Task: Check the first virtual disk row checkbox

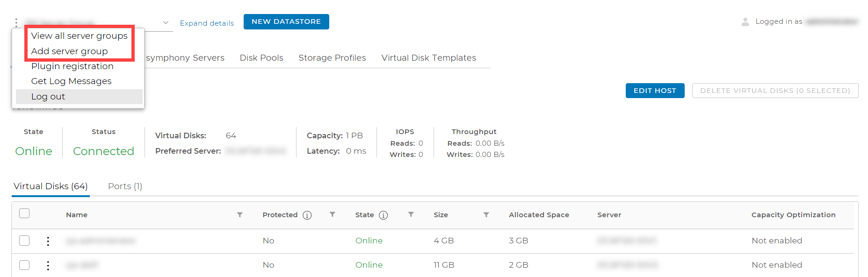Action: click(x=24, y=241)
